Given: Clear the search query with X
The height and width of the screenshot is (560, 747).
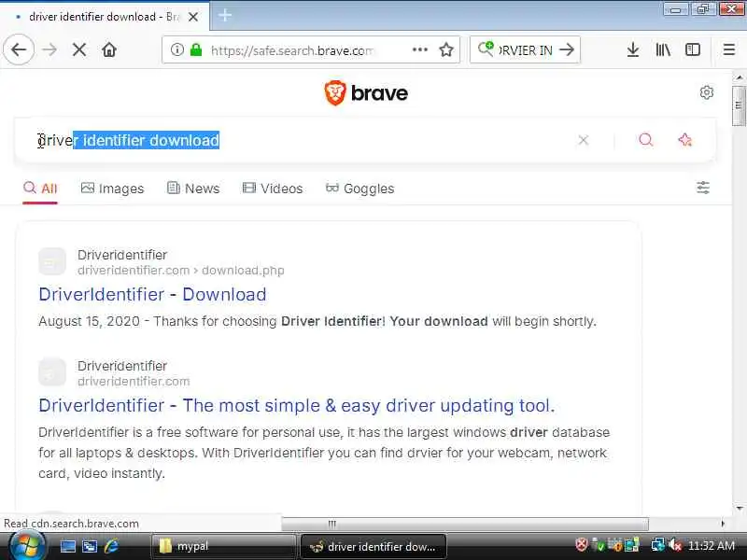Looking at the screenshot, I should [583, 140].
